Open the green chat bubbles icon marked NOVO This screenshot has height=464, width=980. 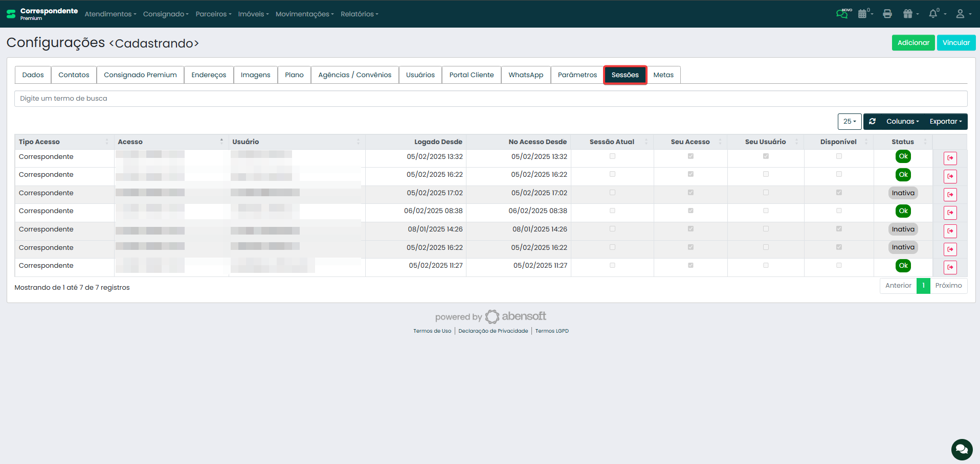842,14
